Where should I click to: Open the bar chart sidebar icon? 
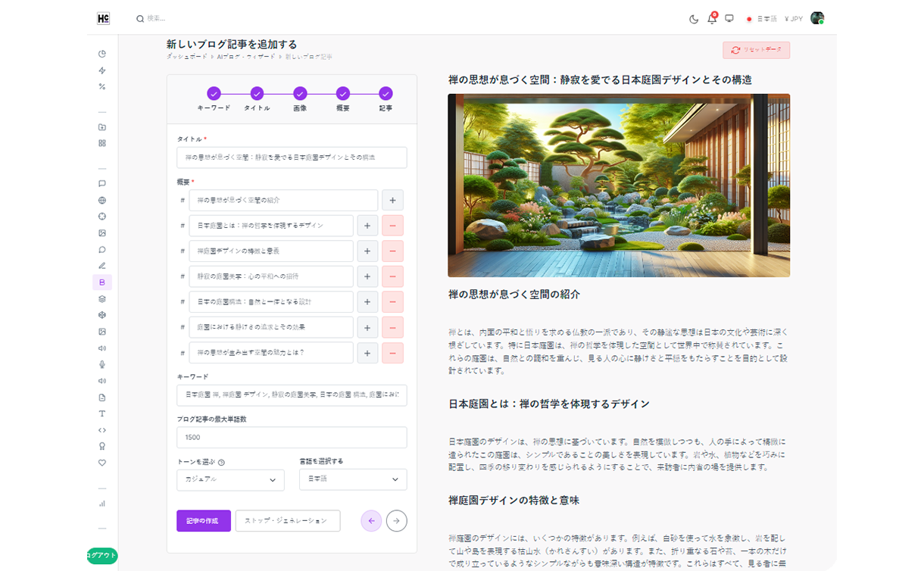(x=102, y=504)
